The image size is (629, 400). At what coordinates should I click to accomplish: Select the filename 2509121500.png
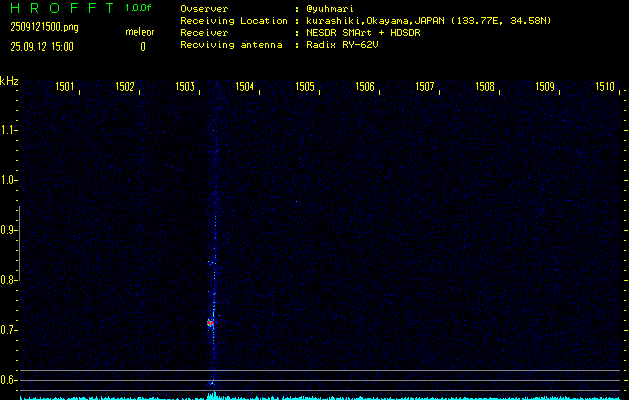click(x=44, y=27)
